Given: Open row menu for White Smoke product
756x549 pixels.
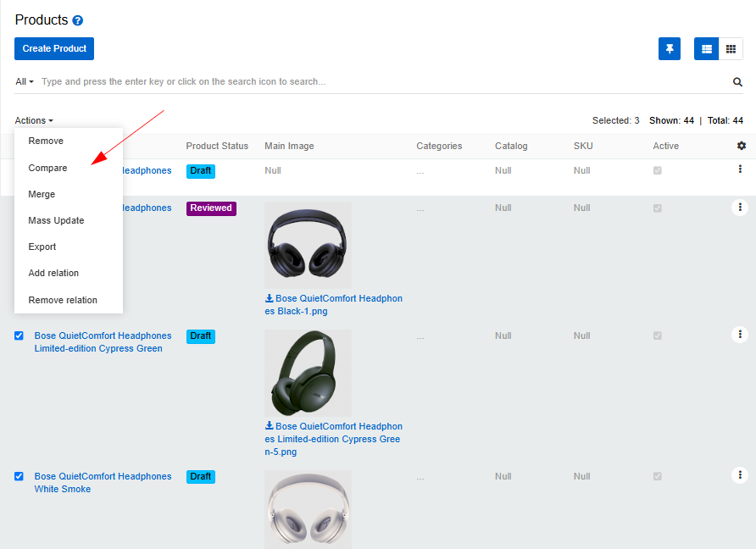Looking at the screenshot, I should tap(740, 475).
